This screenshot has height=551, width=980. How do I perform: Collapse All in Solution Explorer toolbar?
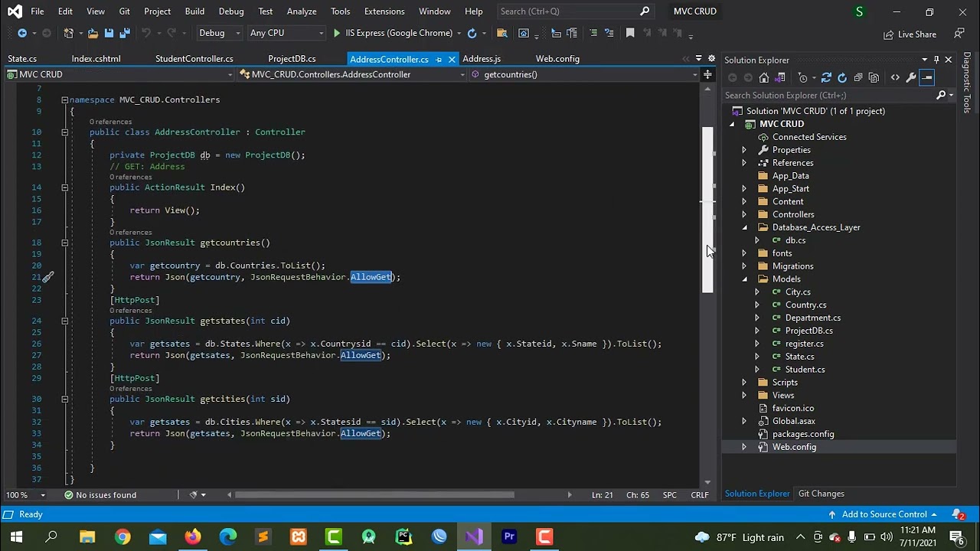tap(858, 77)
